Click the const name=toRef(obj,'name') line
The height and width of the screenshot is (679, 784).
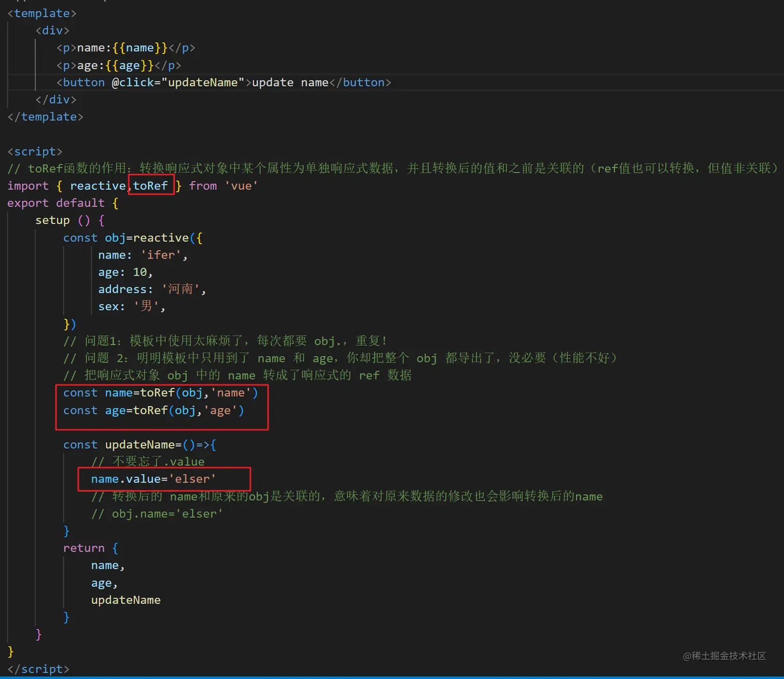161,393
